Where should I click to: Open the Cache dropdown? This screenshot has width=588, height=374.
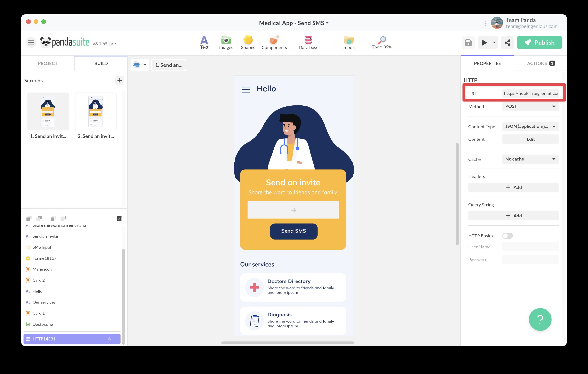[x=530, y=159]
